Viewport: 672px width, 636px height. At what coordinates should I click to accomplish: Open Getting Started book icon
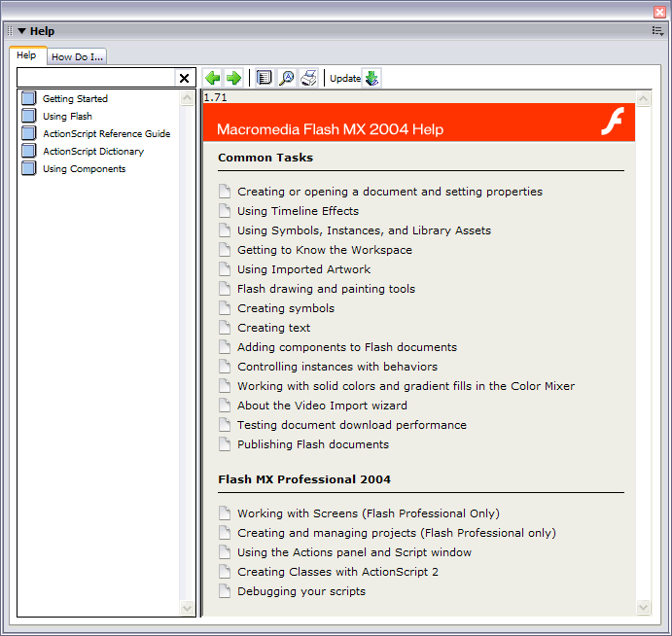click(29, 98)
